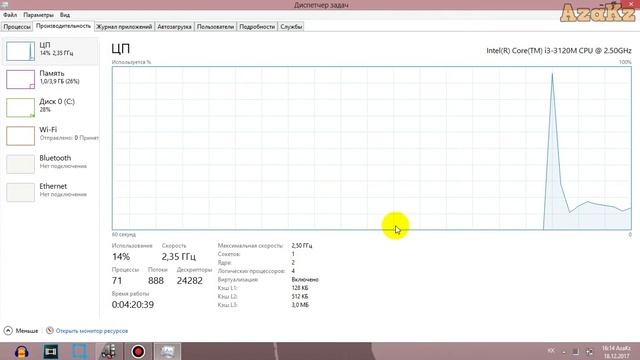Click the red record button app in taskbar

pyautogui.click(x=138, y=351)
